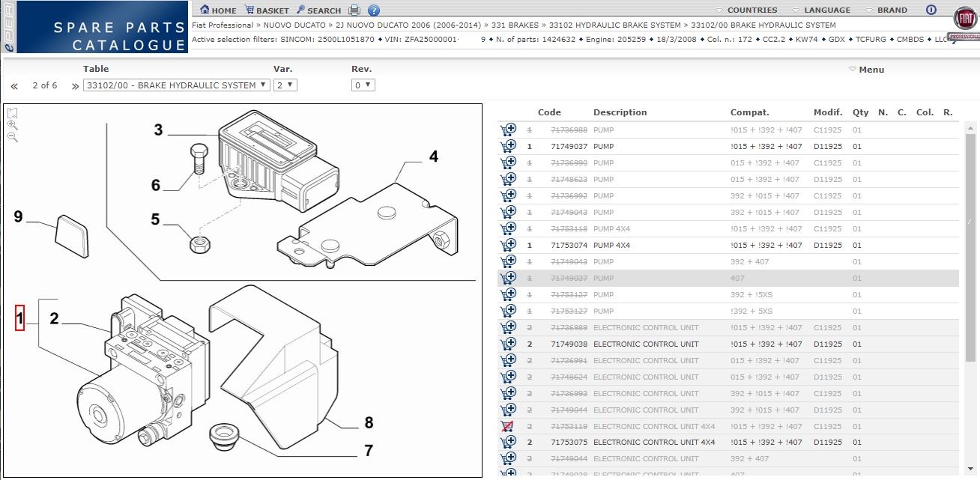
Task: Go to the previous table with the double-left arrow
Action: (x=13, y=86)
